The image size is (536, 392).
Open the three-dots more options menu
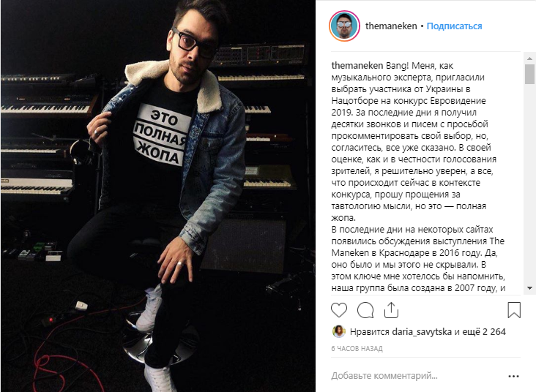pos(513,377)
